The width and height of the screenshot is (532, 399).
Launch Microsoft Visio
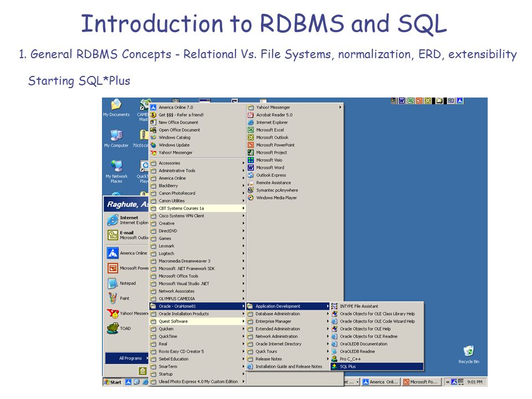(294, 160)
